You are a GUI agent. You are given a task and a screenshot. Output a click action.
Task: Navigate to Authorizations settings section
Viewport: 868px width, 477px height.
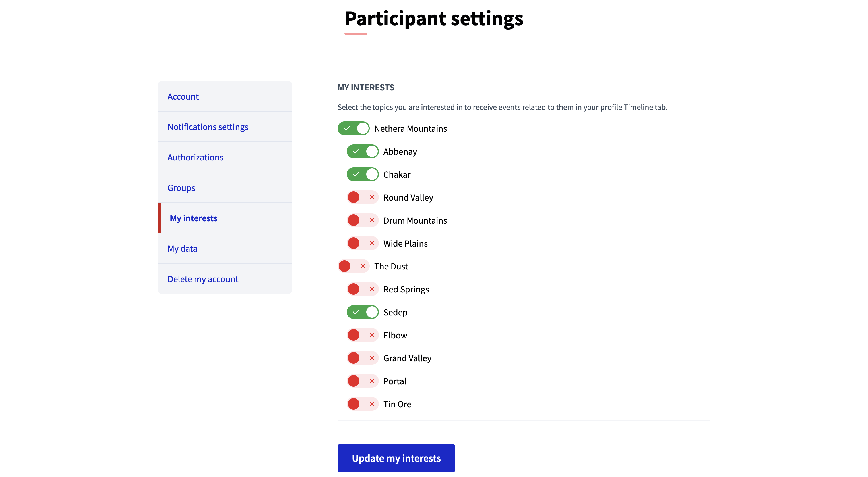195,157
